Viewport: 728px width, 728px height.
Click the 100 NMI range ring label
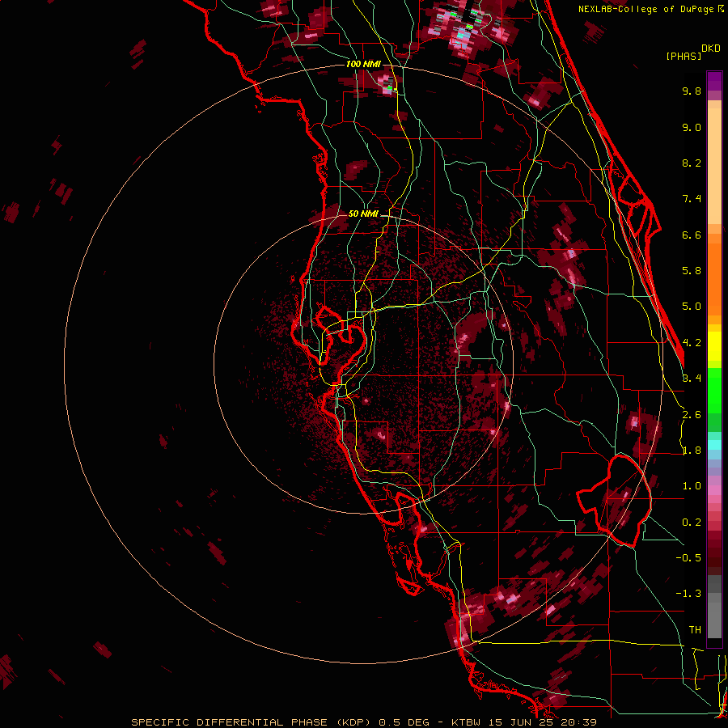(363, 64)
